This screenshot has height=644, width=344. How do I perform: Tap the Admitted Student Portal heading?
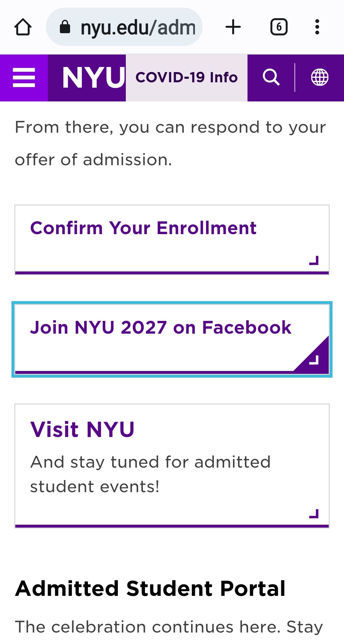[x=150, y=588]
